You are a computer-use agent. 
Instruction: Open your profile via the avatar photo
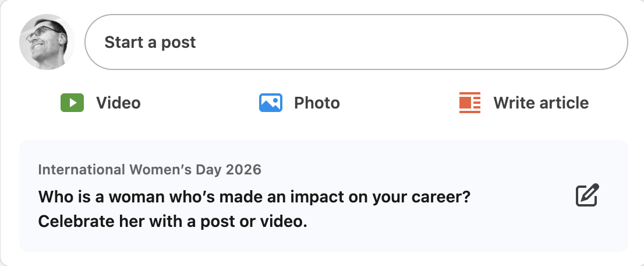click(47, 42)
